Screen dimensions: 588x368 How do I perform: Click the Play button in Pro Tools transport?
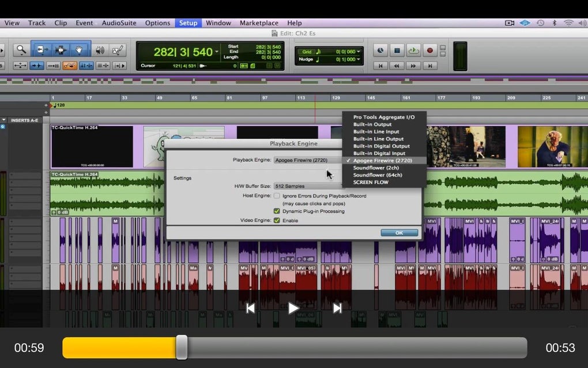(413, 51)
